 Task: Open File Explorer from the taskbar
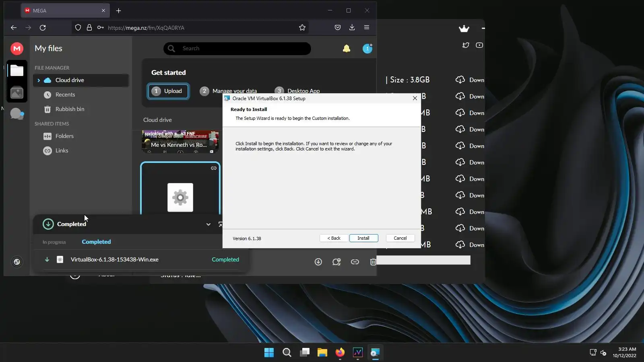click(322, 353)
